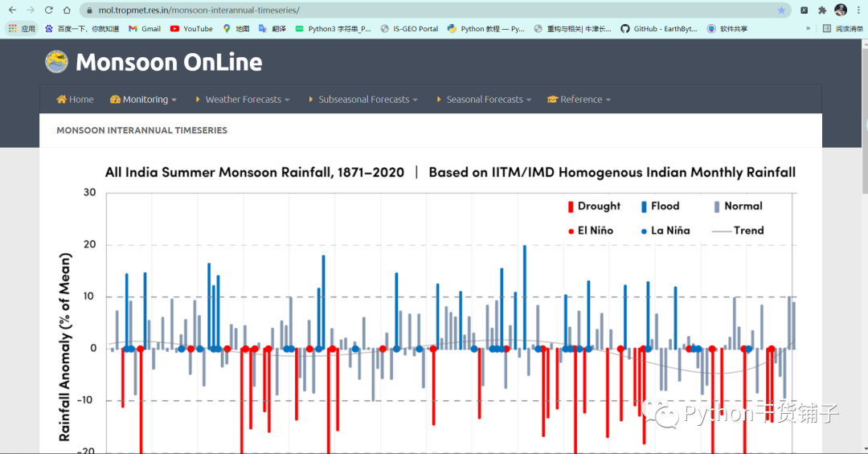Bookmark page with the star icon
The height and width of the screenshot is (454, 868).
pos(781,10)
